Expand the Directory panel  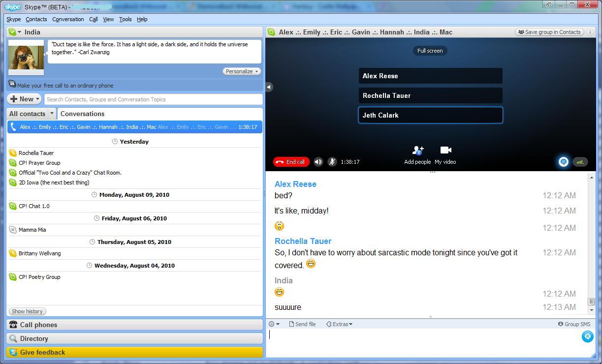135,338
